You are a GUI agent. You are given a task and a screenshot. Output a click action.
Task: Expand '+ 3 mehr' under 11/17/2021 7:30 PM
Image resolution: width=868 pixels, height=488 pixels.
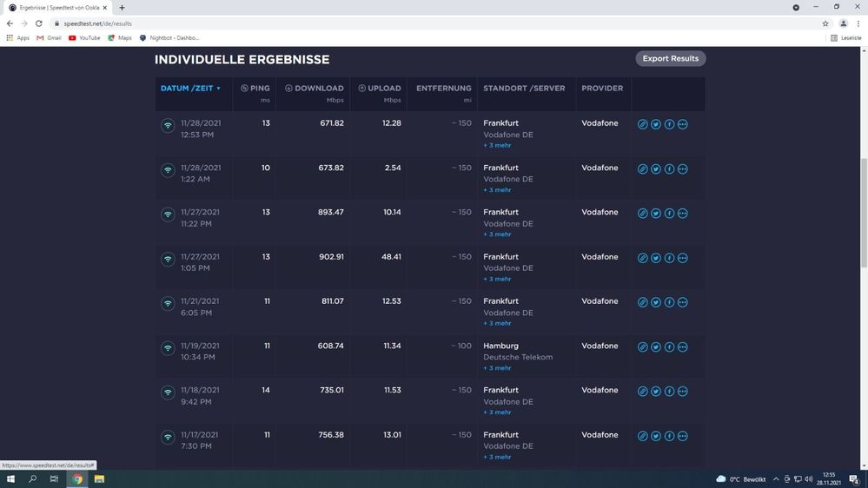pos(497,457)
